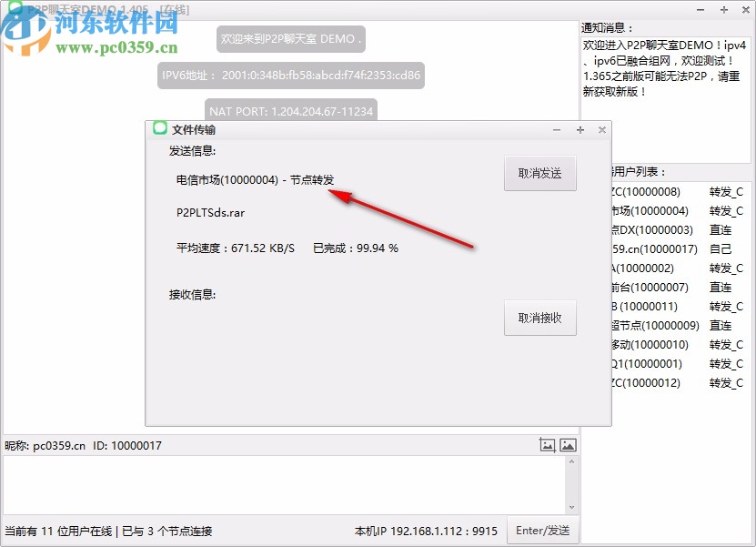Select 超节点(10000009) in the user list
Viewport: 756px width, 547px height.
point(646,325)
